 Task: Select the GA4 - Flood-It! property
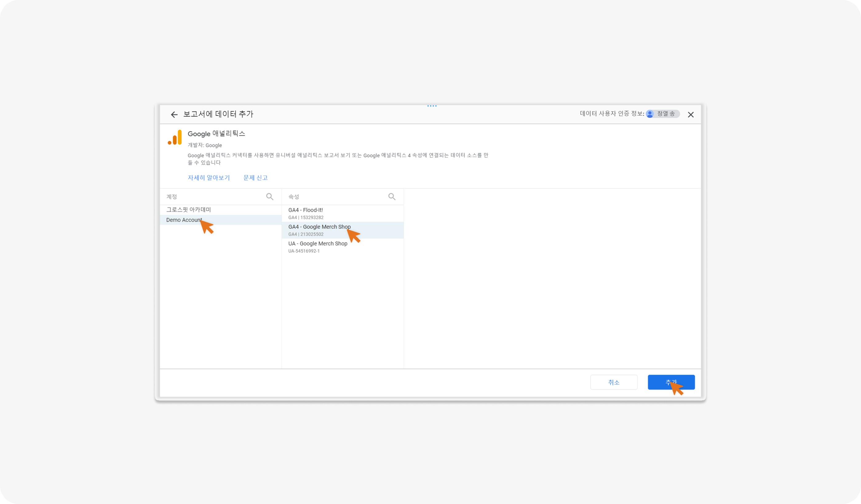click(x=343, y=213)
